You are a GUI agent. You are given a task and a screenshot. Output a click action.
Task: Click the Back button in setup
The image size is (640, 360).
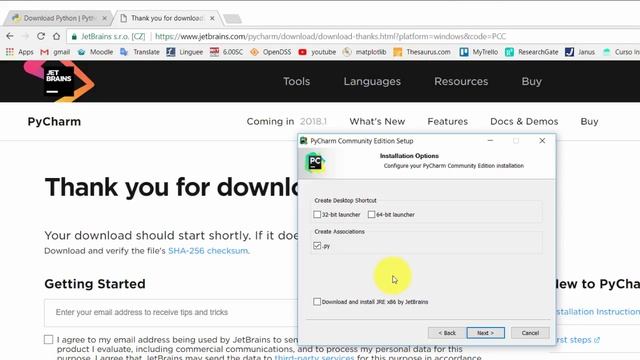coord(447,333)
